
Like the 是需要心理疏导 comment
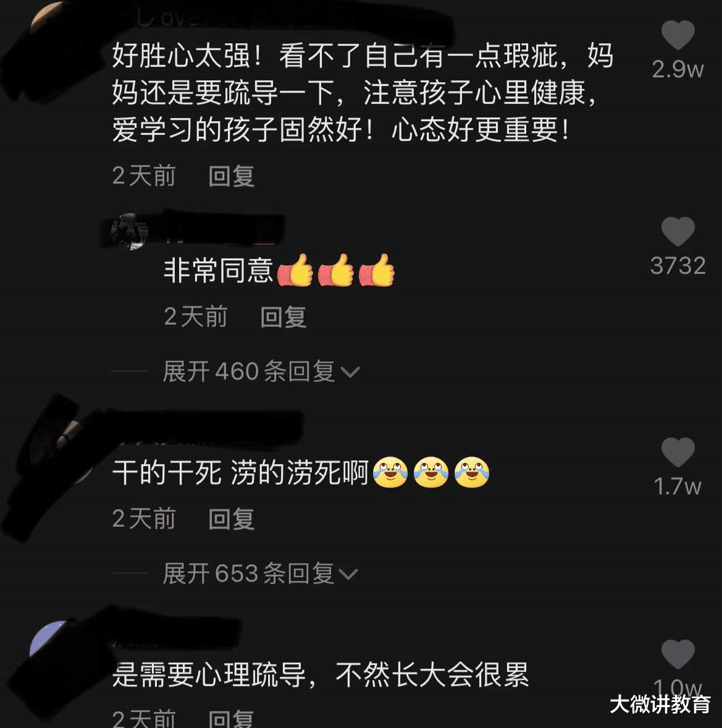678,654
